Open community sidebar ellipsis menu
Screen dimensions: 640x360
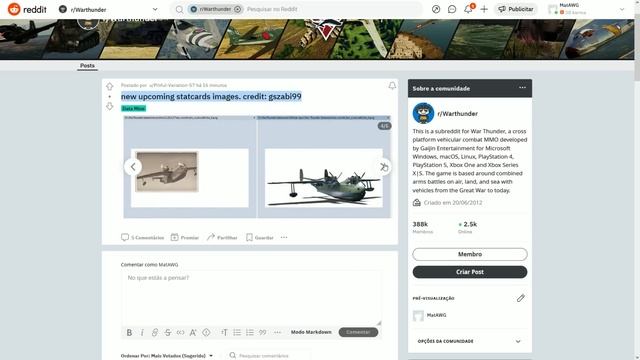pos(522,88)
